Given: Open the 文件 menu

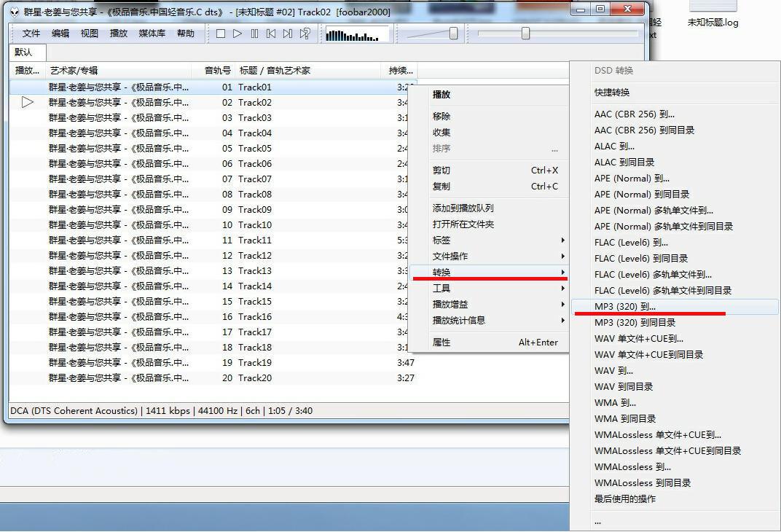Looking at the screenshot, I should [x=31, y=34].
